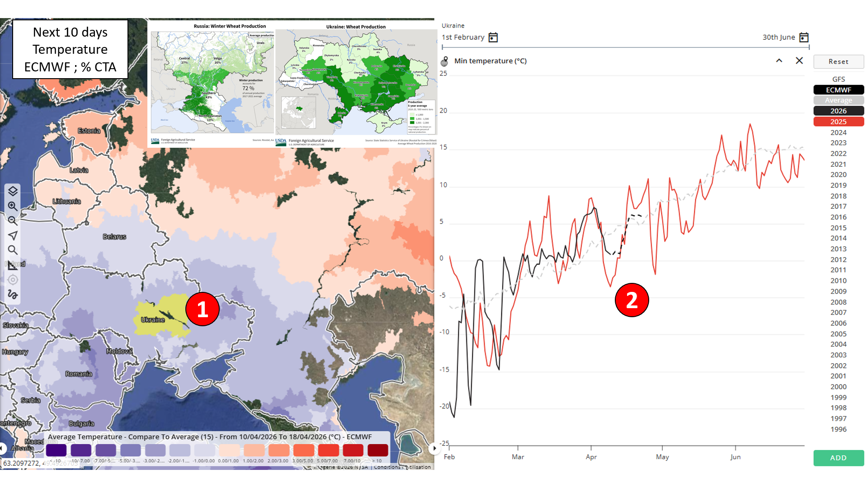
Task: Click the location arrow navigate icon
Action: click(13, 235)
